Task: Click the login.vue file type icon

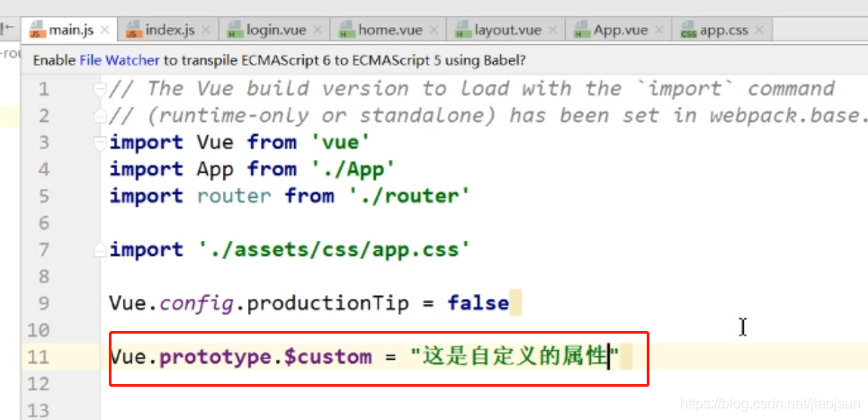Action: pos(236,30)
